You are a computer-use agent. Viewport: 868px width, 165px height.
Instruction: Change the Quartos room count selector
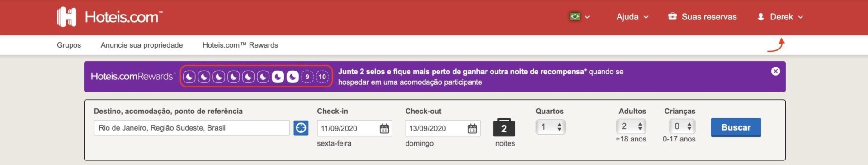tap(550, 127)
